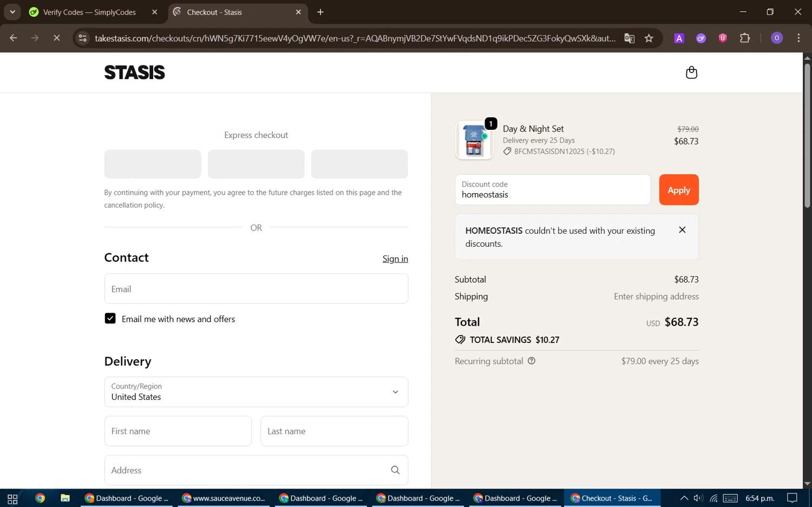Click the Enter shipping address text
This screenshot has width=812, height=507.
point(656,297)
